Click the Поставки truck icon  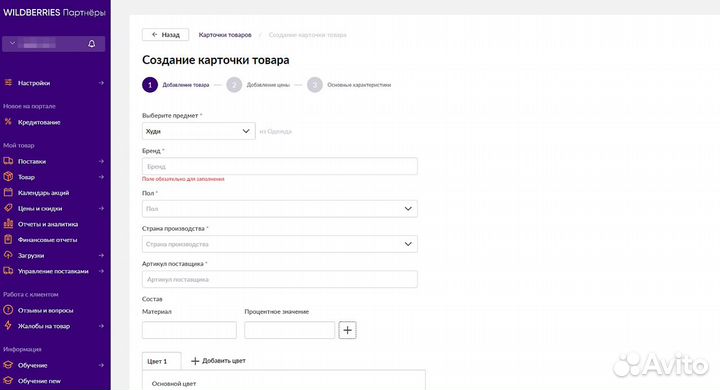(8, 161)
